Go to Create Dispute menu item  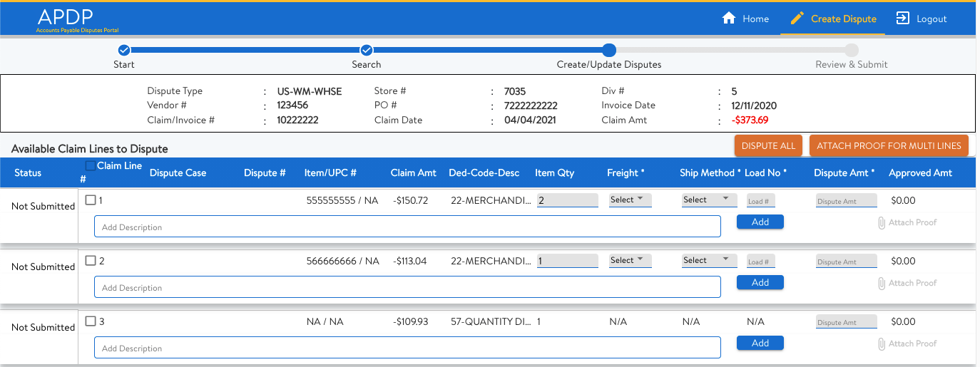(x=833, y=19)
